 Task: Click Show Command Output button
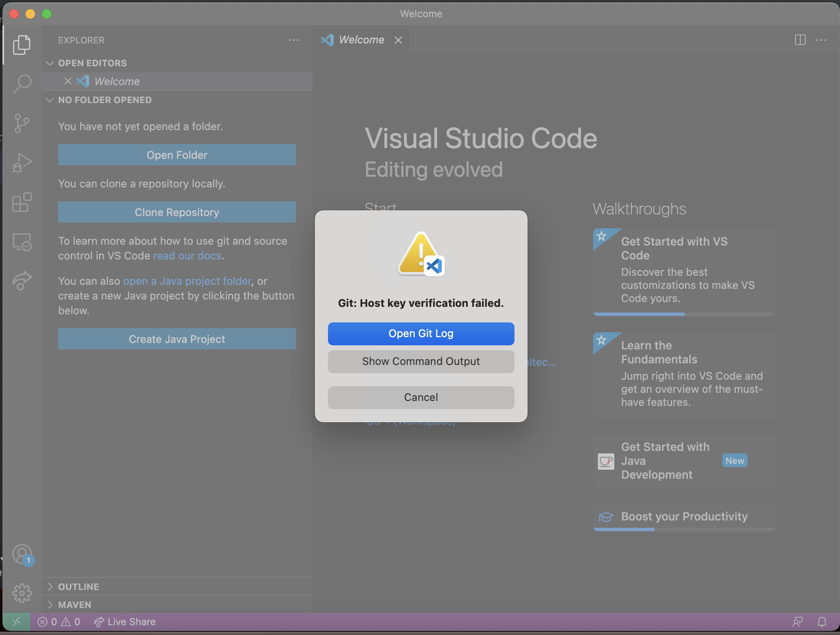pos(421,361)
